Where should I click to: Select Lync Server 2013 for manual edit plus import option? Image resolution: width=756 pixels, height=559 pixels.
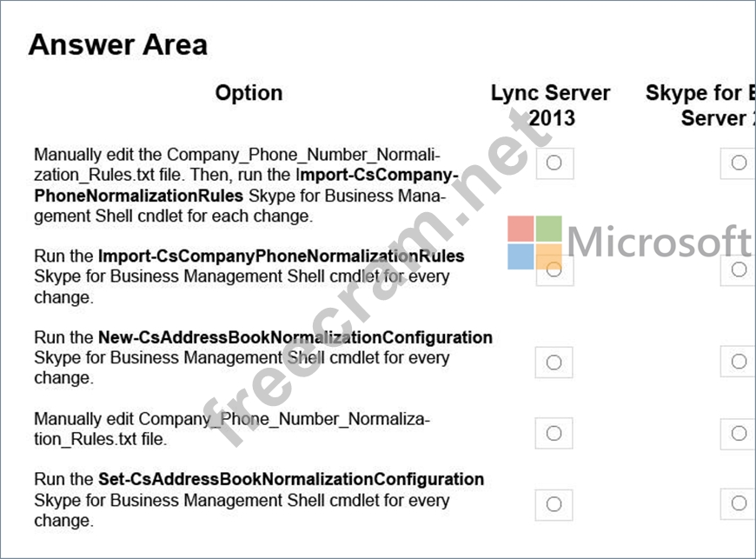pyautogui.click(x=554, y=163)
